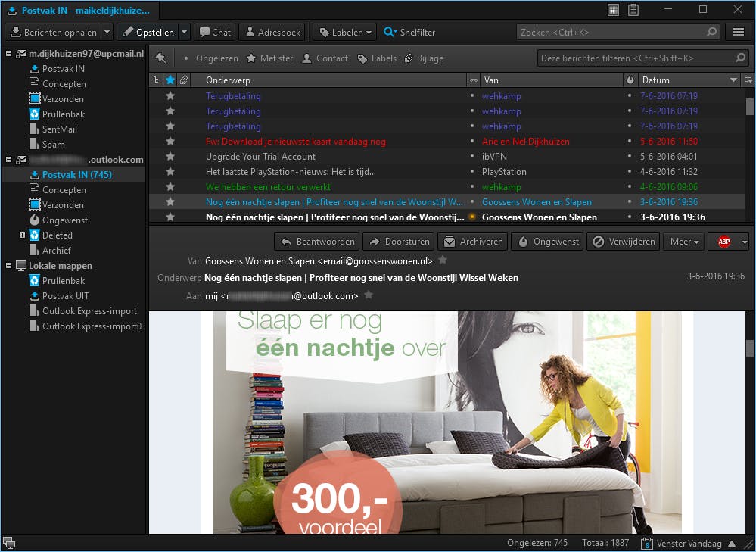
Task: Click the thread column header icon
Action: (156, 80)
